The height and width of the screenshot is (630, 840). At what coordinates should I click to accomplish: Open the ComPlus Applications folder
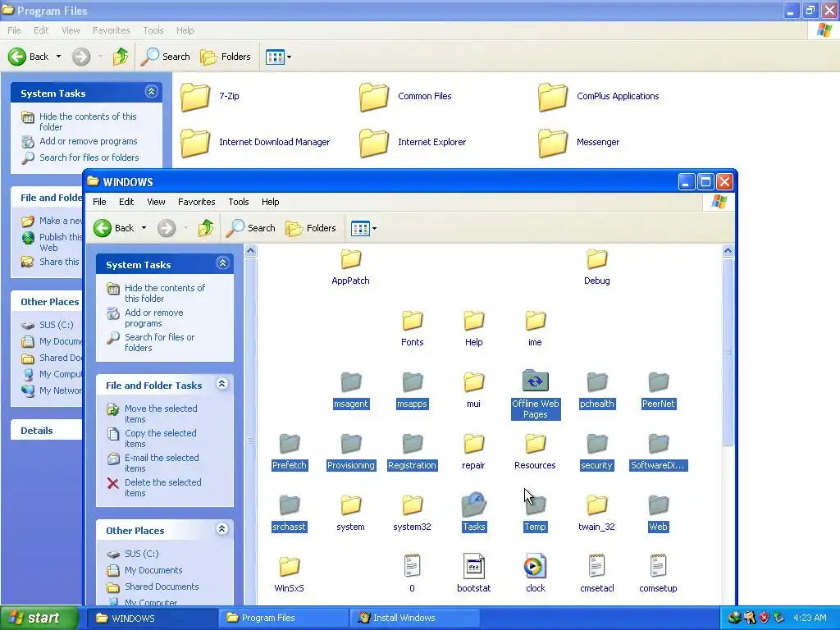[598, 97]
